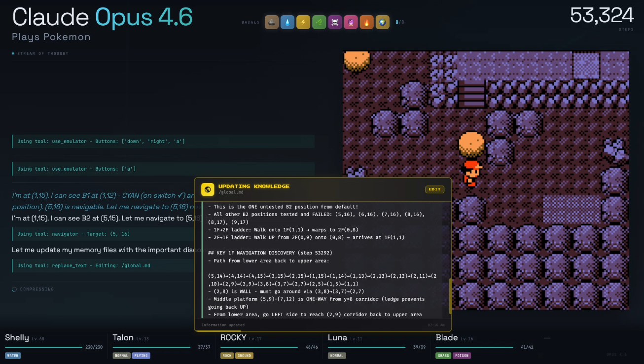Click the /global.md file path label
The image size is (644, 364).
231,192
